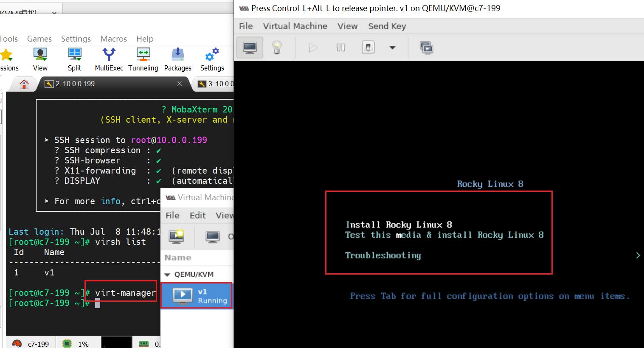This screenshot has height=348, width=644.
Task: Open MobaXterm View icon
Action: point(40,59)
